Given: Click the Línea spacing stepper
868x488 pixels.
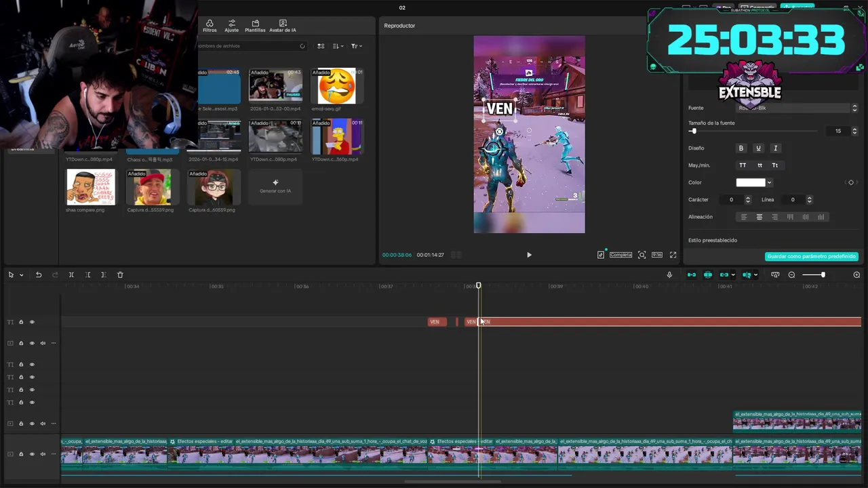Looking at the screenshot, I should pos(809,200).
